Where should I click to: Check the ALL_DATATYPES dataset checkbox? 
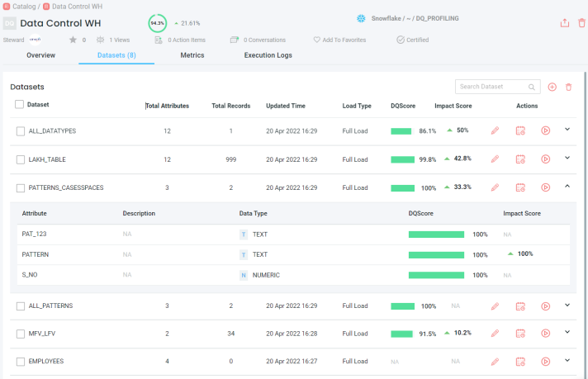[21, 131]
